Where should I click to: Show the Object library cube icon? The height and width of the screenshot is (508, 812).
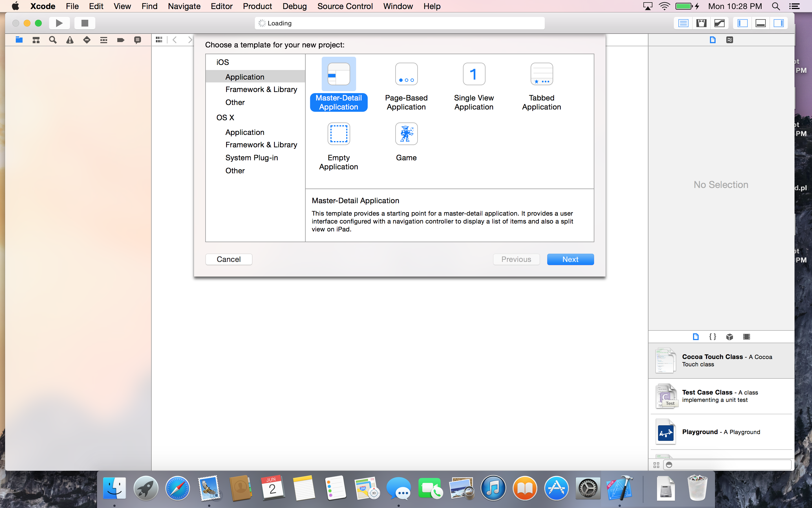coord(729,337)
